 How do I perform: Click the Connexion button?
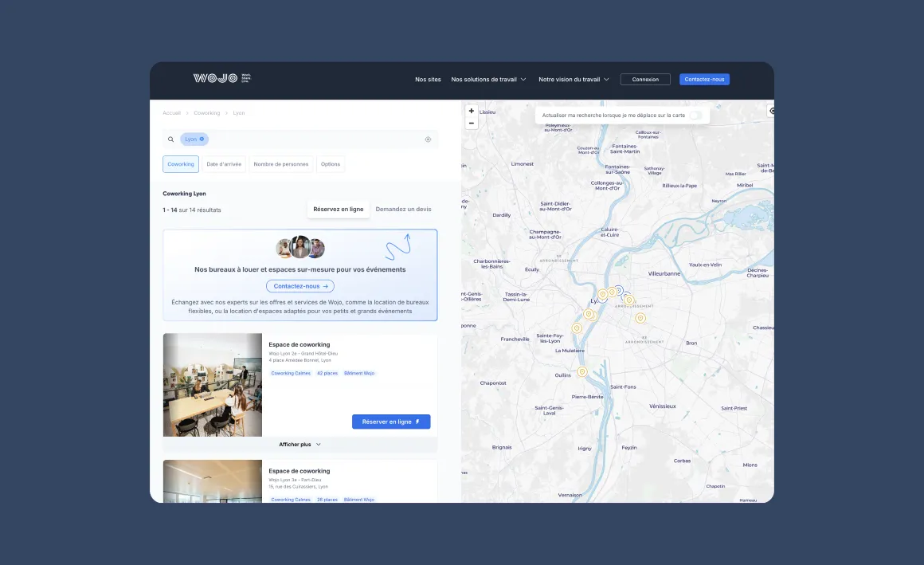pos(645,80)
